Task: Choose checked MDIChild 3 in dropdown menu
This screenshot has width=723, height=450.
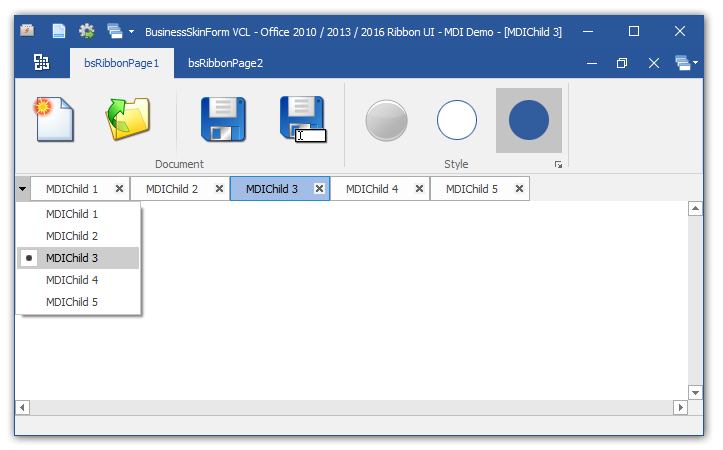Action: (x=78, y=258)
